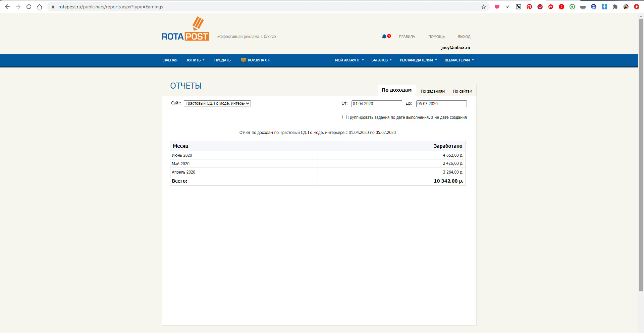
Task: Open the ПРАВИЛА link
Action: (x=407, y=37)
